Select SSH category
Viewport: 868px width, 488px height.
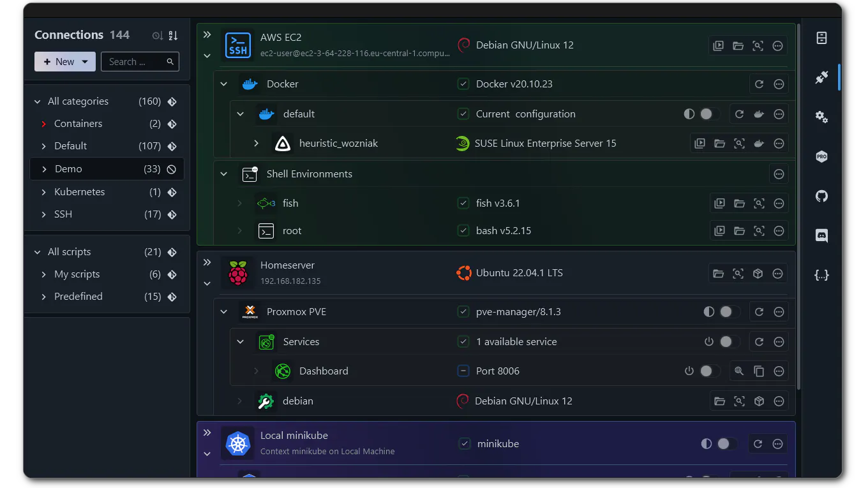[x=107, y=214]
